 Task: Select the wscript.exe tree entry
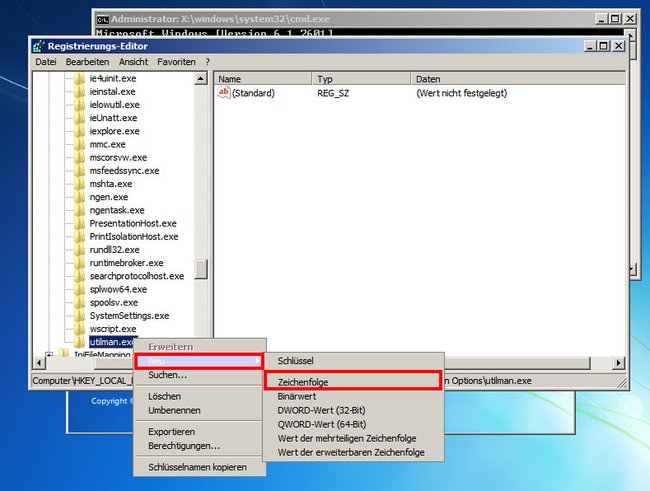tap(113, 329)
